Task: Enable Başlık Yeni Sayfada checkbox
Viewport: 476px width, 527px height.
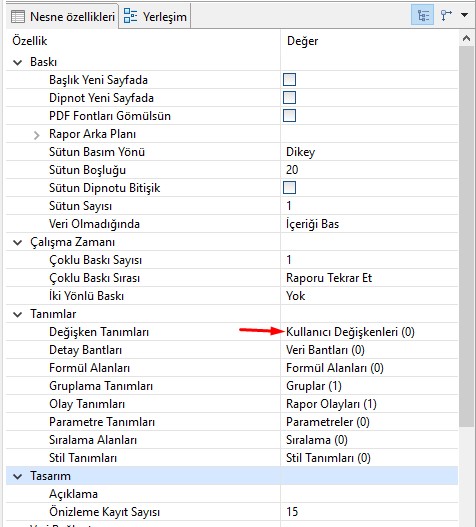Action: 289,80
